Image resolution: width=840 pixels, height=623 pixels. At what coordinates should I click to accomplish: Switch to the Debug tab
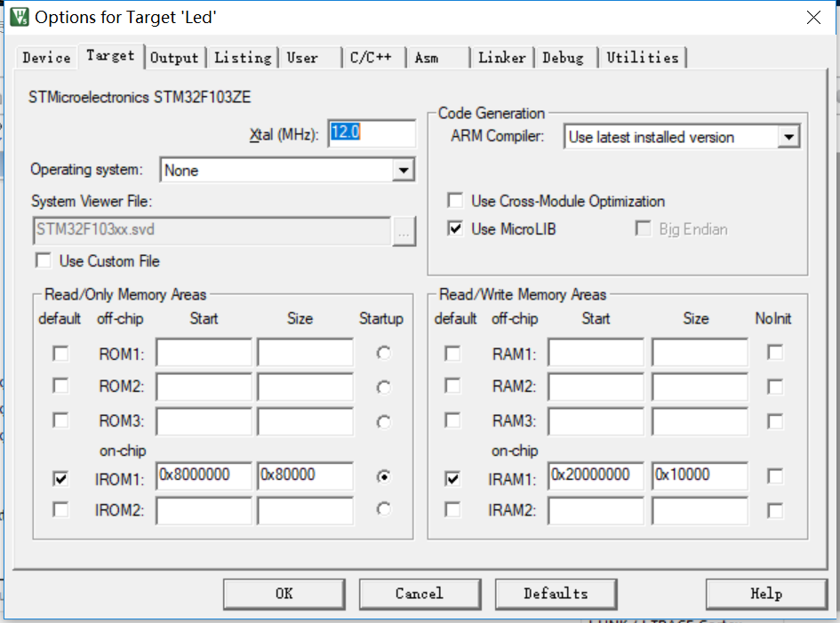[x=564, y=57]
